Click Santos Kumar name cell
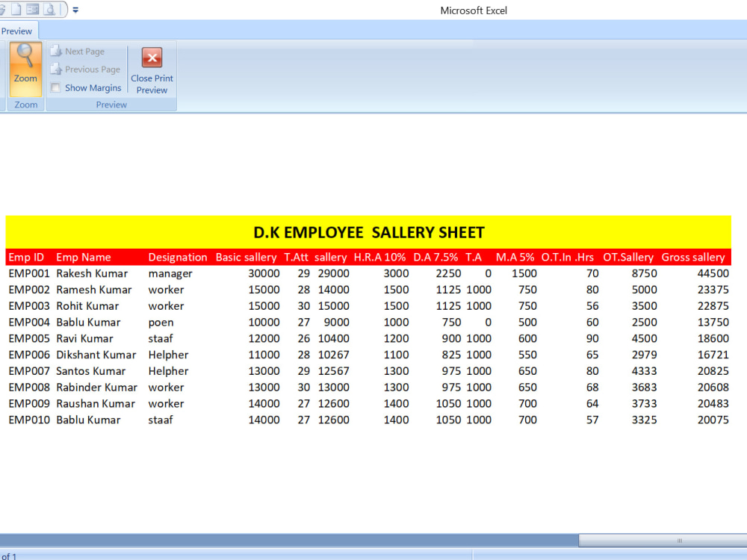The image size is (747, 560). [x=91, y=371]
